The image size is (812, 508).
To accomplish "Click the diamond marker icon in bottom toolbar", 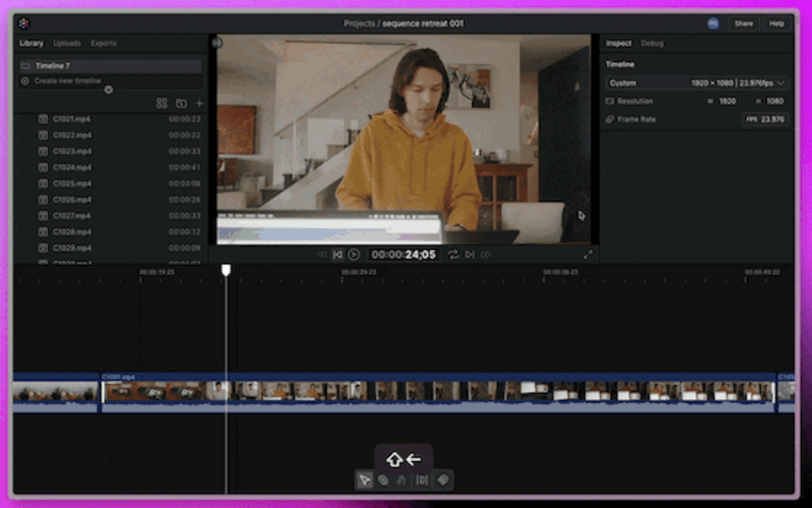I will [x=442, y=480].
